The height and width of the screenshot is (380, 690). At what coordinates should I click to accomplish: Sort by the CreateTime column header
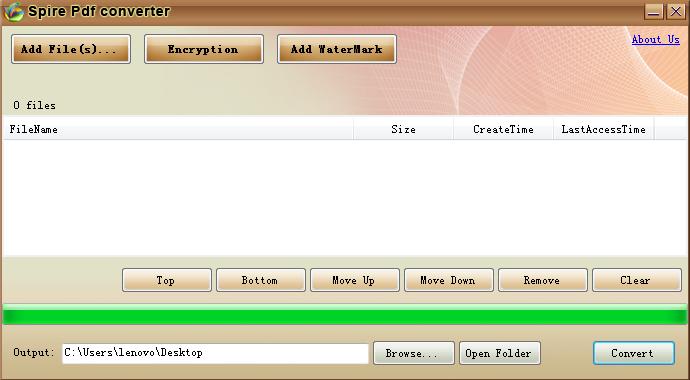pos(503,129)
